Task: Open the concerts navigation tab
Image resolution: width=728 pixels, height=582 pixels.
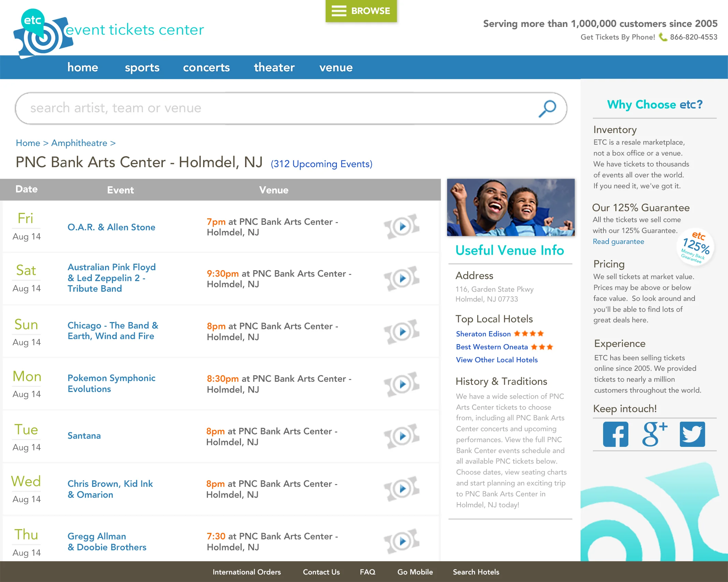Action: point(206,68)
